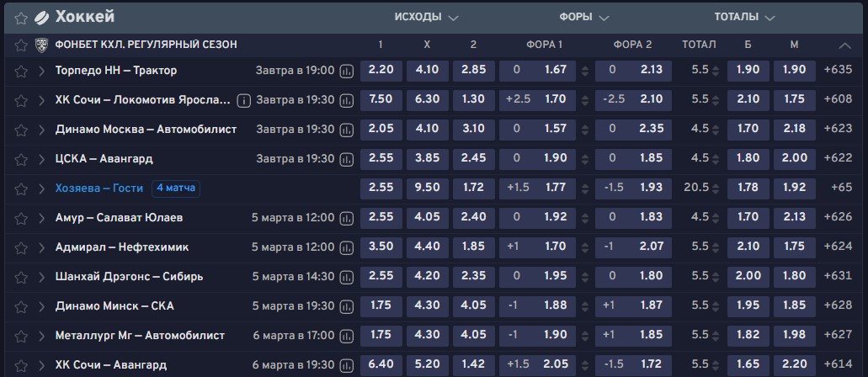Toggle favorite star for the Хоккей section

(x=21, y=17)
